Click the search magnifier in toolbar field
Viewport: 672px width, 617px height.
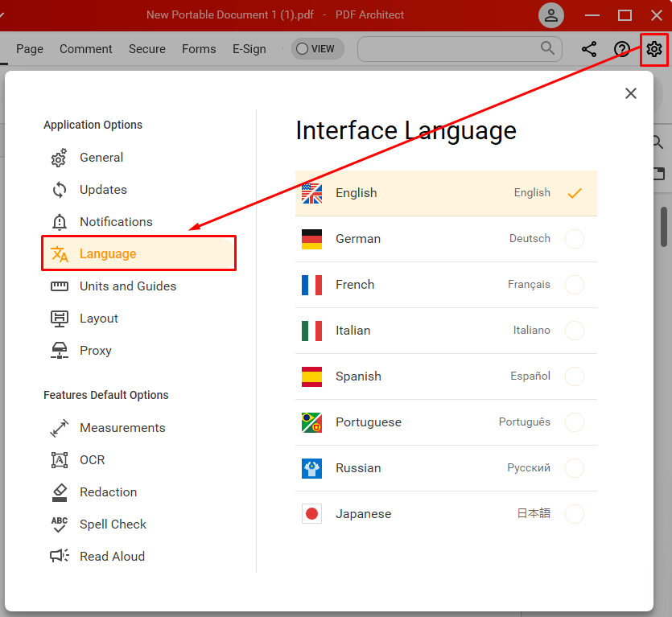coord(547,48)
